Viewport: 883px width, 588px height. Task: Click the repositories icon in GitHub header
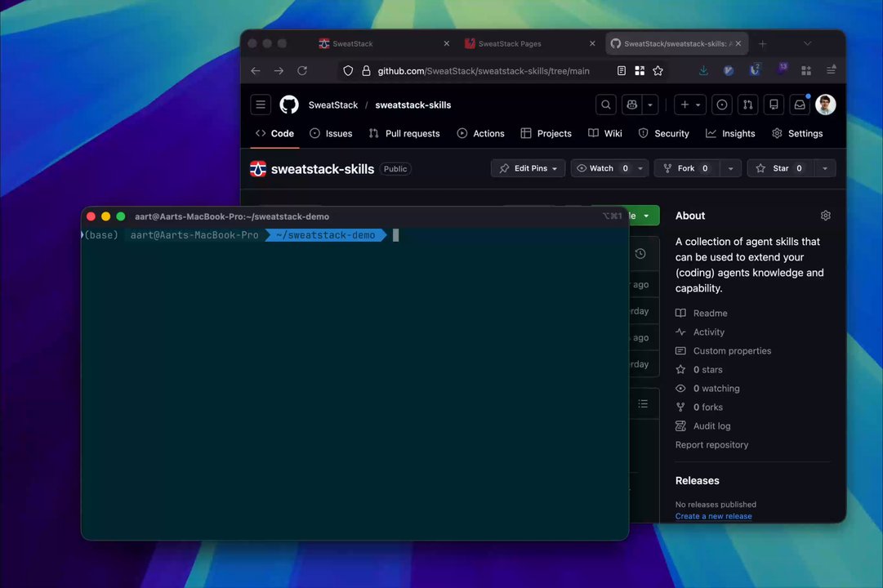pyautogui.click(x=774, y=105)
